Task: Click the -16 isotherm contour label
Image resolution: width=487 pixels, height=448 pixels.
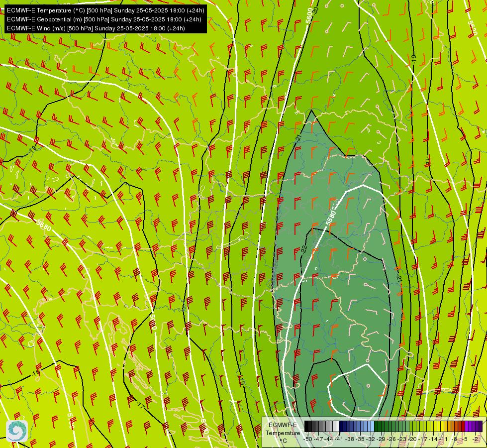Action: [36, 372]
